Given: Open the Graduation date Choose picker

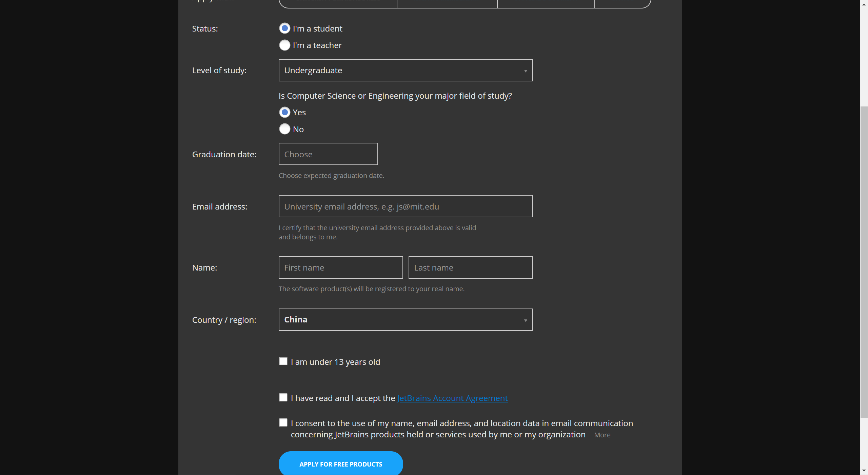Looking at the screenshot, I should point(328,154).
